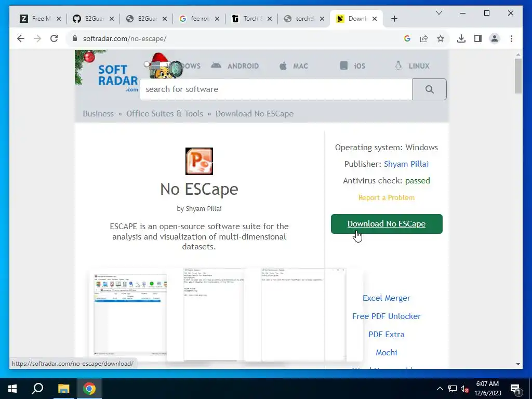The image size is (532, 399).
Task: Open Windows Start menu
Action: pos(12,389)
